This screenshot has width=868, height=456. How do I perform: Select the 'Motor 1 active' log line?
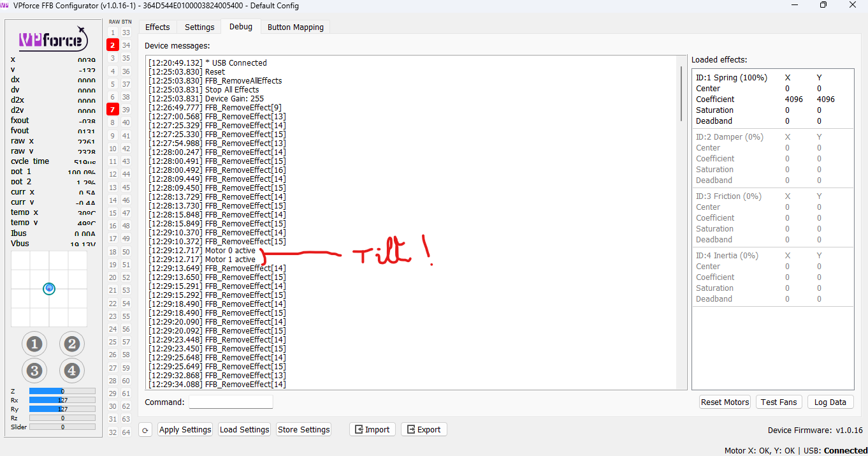(x=201, y=260)
